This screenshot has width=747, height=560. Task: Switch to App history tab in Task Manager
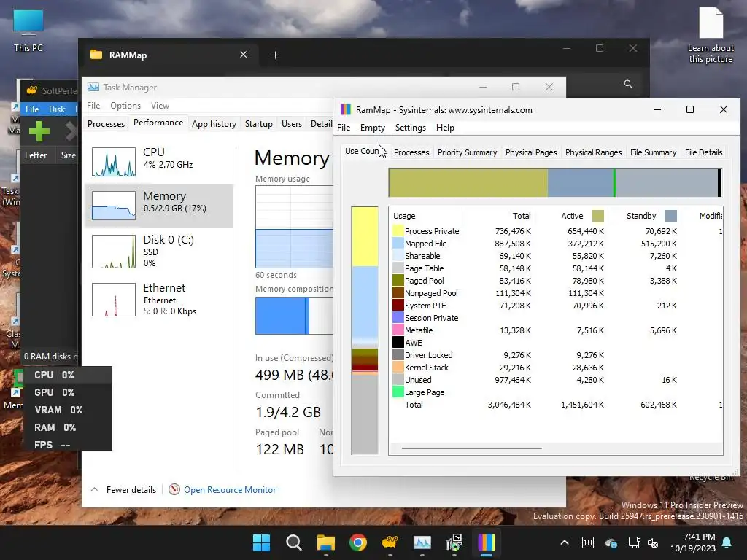pos(214,124)
